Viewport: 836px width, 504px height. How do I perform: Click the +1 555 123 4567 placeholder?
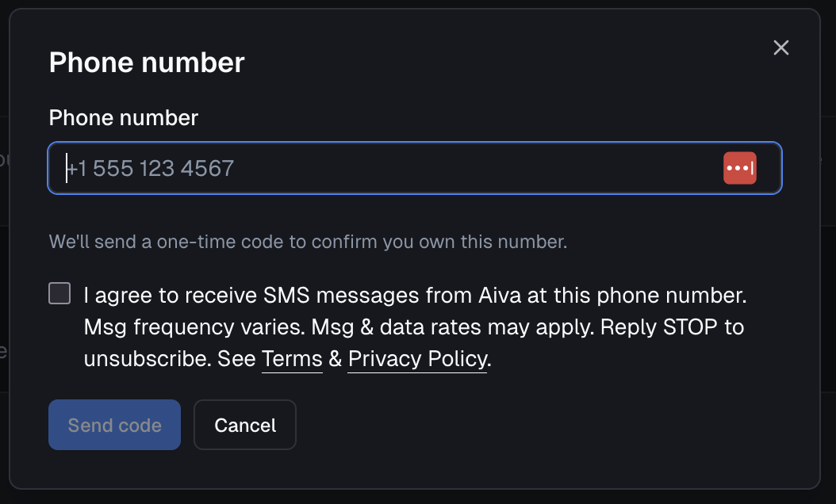pos(151,168)
